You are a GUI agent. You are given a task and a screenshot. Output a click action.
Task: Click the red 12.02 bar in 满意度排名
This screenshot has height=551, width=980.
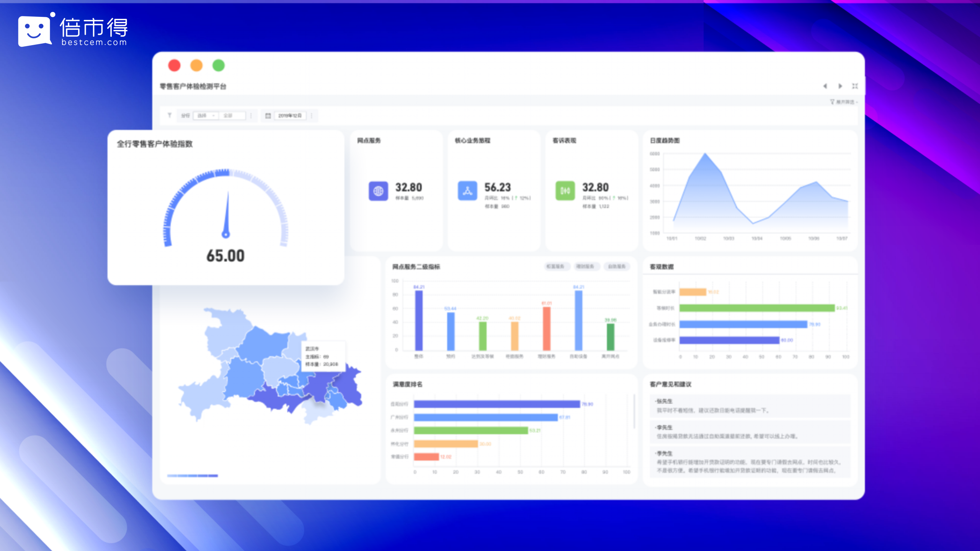tap(426, 457)
